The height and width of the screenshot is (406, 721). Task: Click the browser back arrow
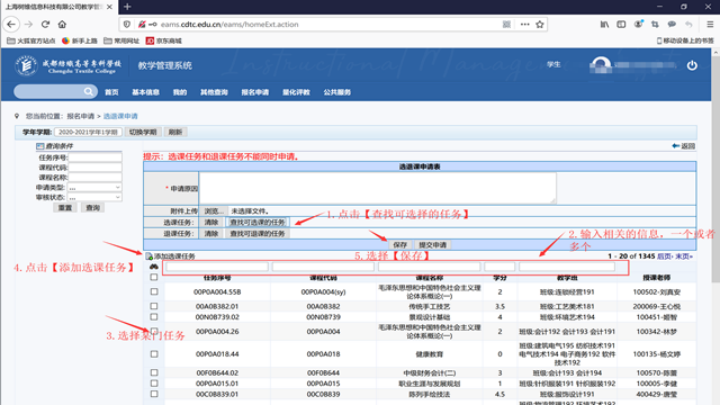(10, 24)
